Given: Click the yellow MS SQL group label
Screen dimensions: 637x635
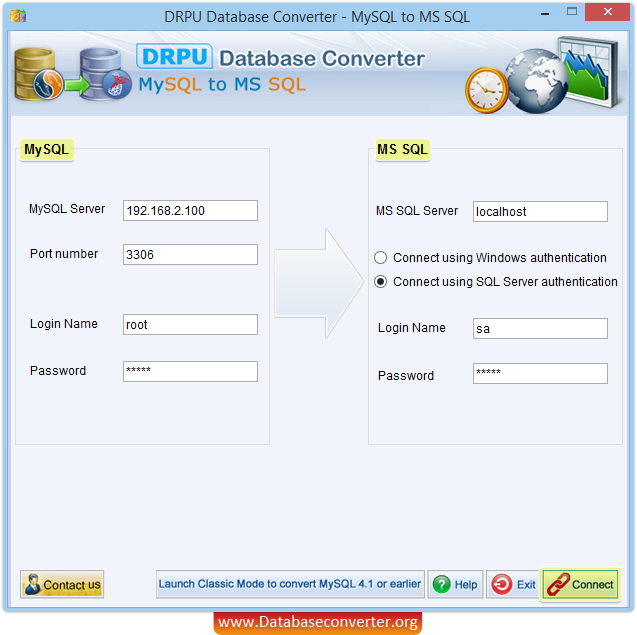Looking at the screenshot, I should tap(402, 150).
